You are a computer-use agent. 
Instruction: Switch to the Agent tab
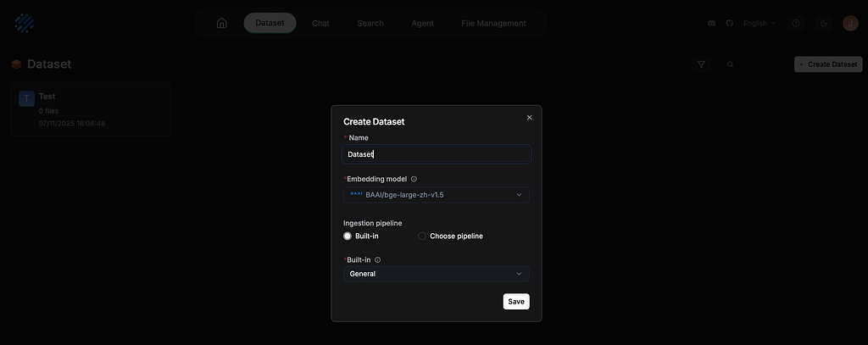(422, 23)
